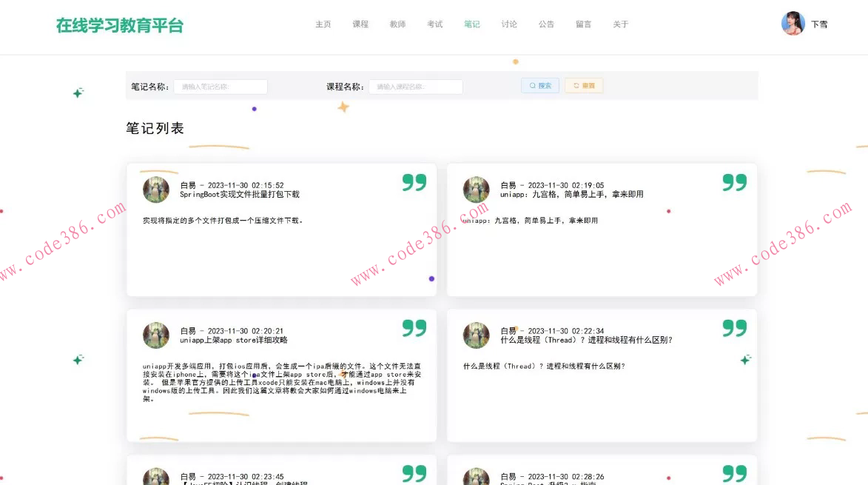The image size is (868, 485).
Task: Navigate to the 教师 page
Action: click(x=397, y=24)
